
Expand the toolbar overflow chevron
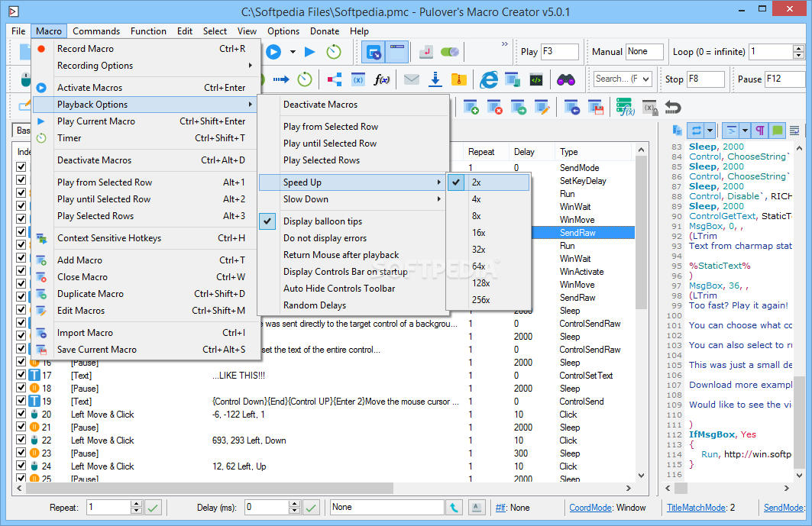click(504, 44)
